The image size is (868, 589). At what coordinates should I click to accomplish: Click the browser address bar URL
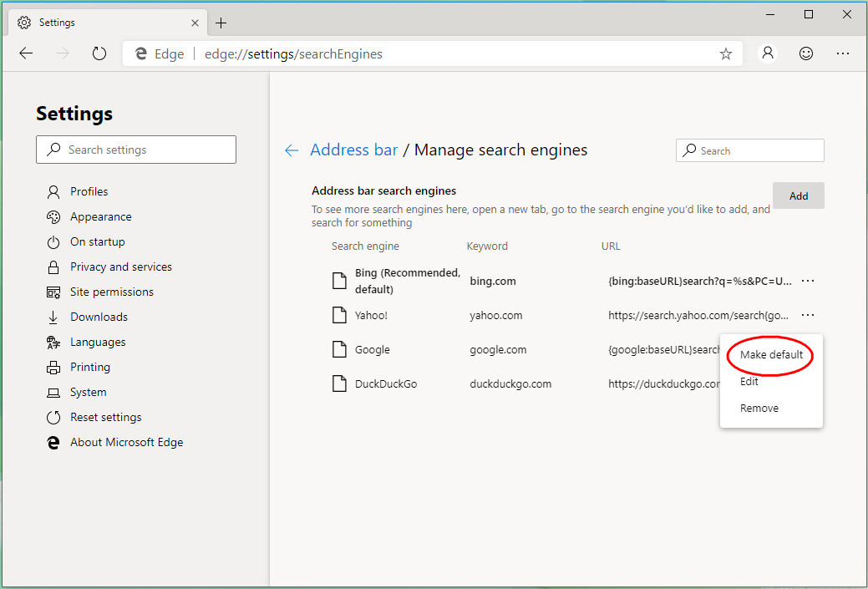[293, 54]
